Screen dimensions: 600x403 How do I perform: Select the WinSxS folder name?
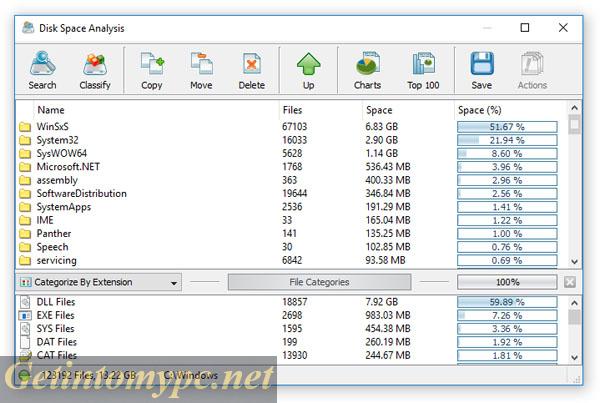tap(52, 127)
